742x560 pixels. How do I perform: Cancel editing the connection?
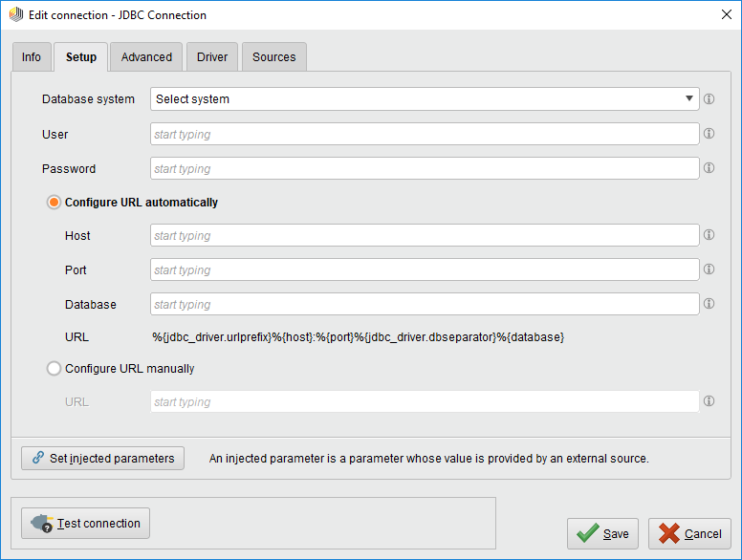click(x=689, y=534)
